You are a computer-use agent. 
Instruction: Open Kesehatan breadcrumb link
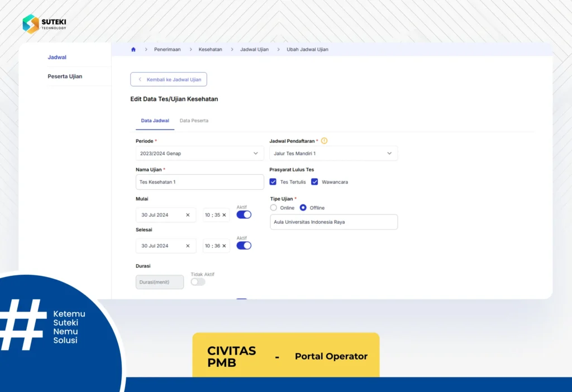pos(211,50)
